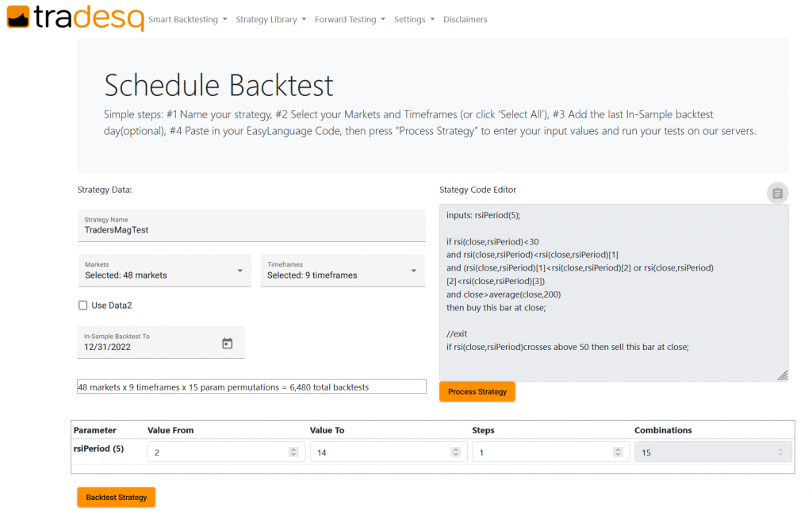Go to the Disclaimers page
This screenshot has width=812, height=527.
[x=465, y=19]
